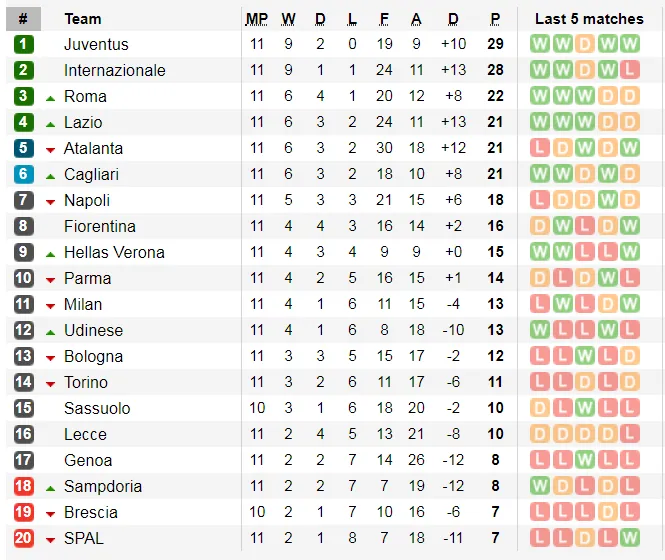Click red down arrow beside SPAL

coord(50,539)
